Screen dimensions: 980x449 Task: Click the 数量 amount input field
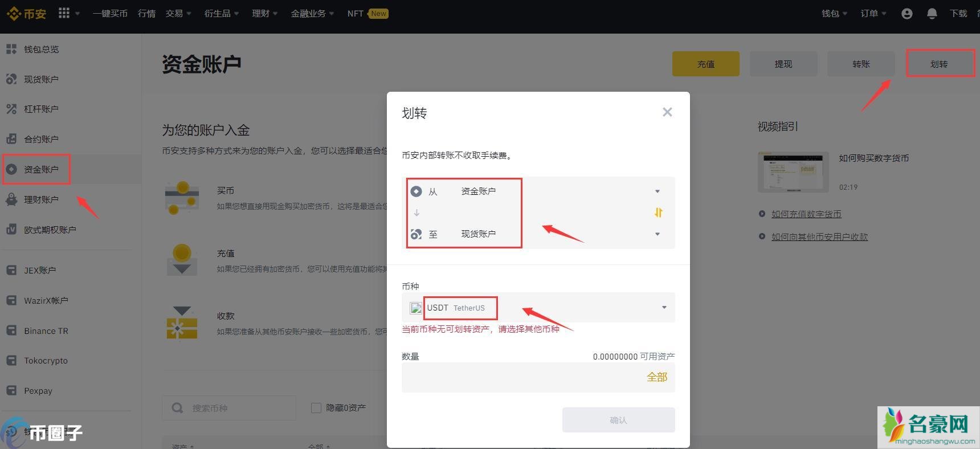[x=538, y=377]
